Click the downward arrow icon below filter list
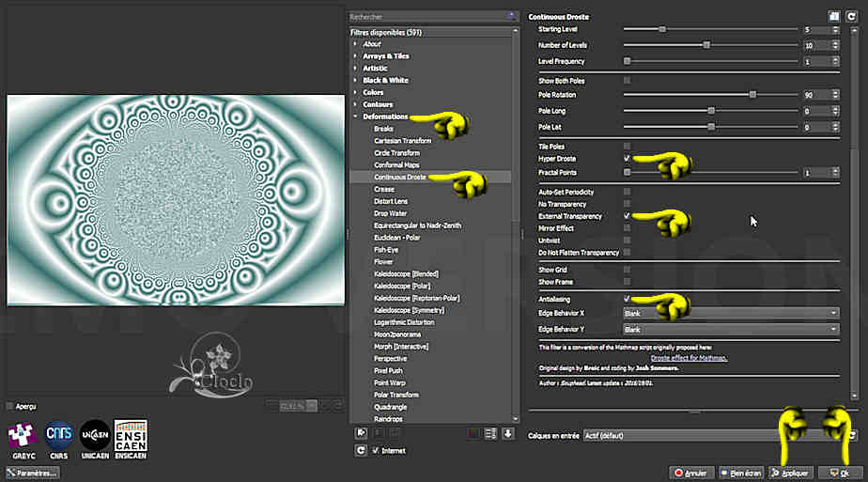The height and width of the screenshot is (482, 868). point(508,433)
